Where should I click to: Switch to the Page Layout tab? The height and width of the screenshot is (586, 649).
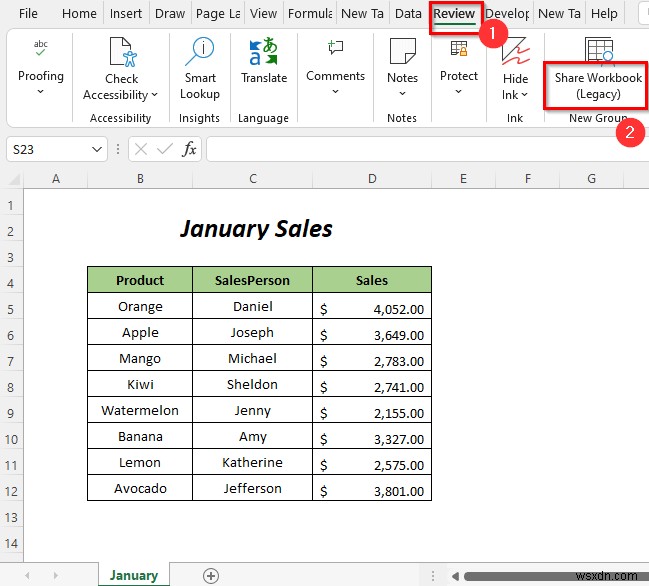click(x=218, y=14)
